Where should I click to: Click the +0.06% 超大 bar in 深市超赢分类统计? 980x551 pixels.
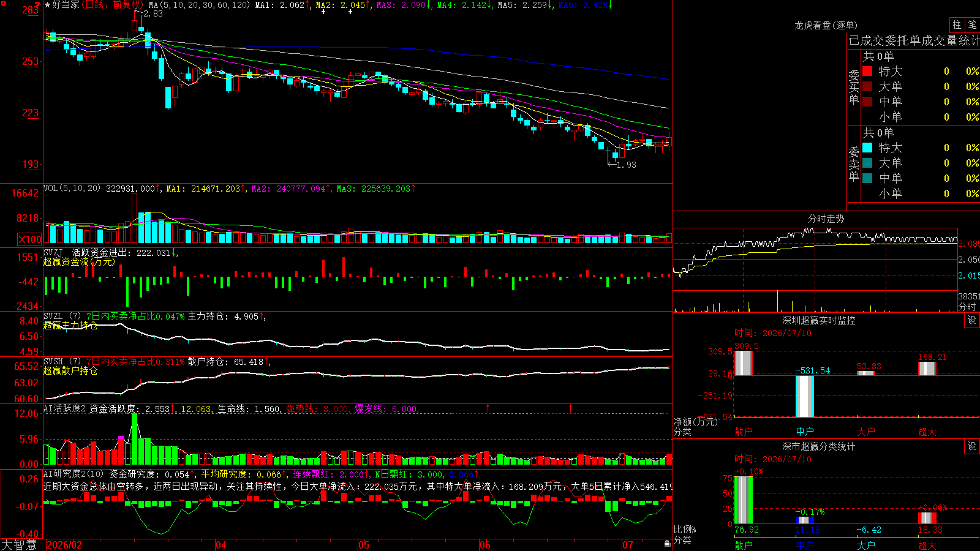tap(927, 518)
